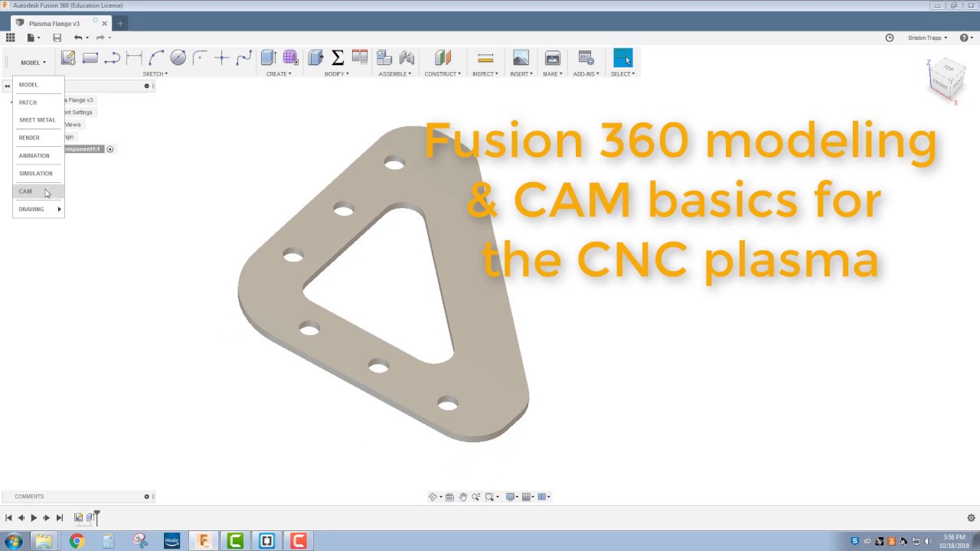The width and height of the screenshot is (980, 551).
Task: Save the design with floppy icon
Action: [57, 37]
